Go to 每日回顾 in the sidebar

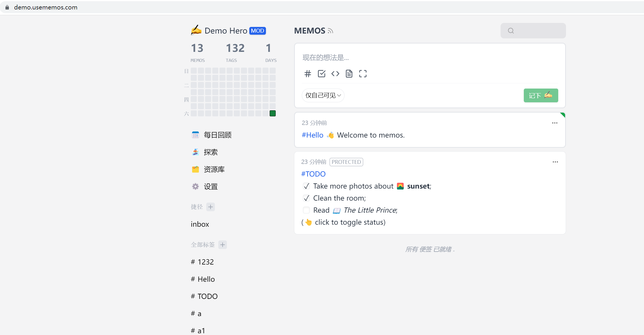pos(217,135)
